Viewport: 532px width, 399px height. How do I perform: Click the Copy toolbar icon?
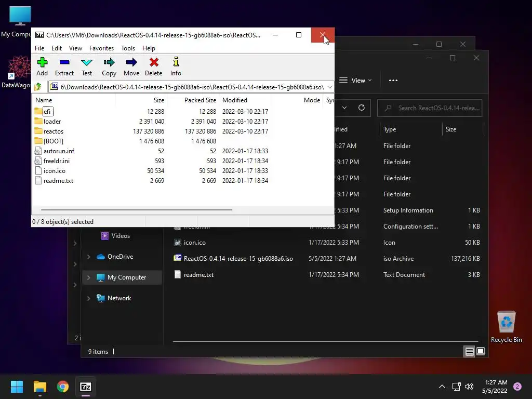(109, 66)
